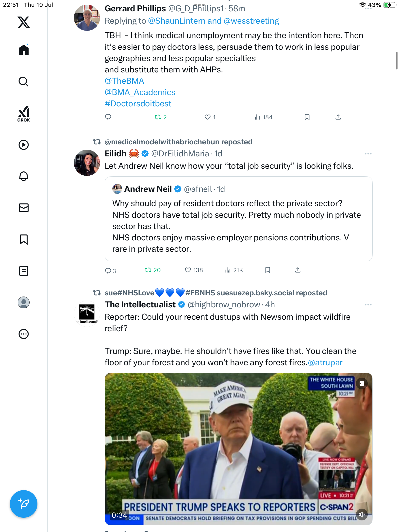The height and width of the screenshot is (532, 399).
Task: Open quoted Andrew Neil post
Action: click(238, 219)
